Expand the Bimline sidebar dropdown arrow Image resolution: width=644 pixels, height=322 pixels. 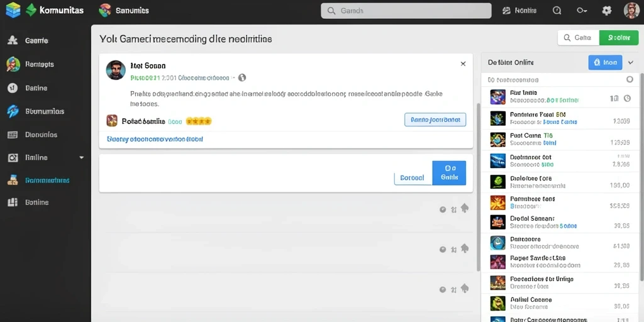[x=81, y=157]
